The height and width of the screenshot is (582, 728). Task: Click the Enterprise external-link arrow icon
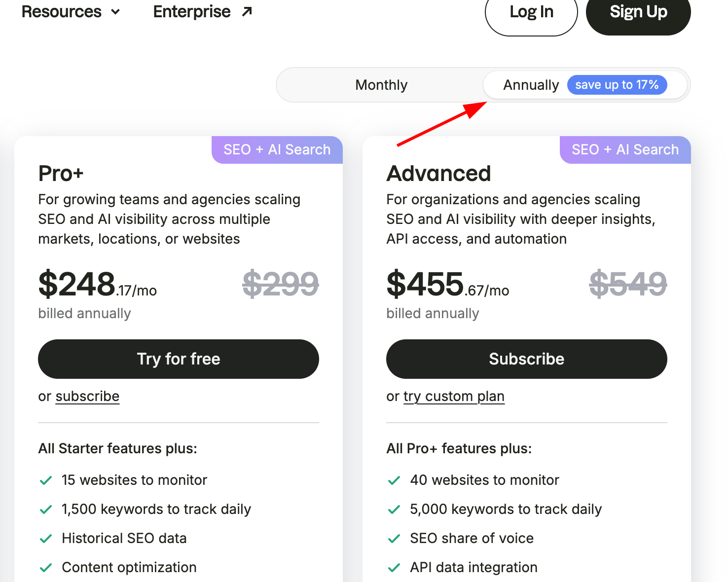pos(247,11)
